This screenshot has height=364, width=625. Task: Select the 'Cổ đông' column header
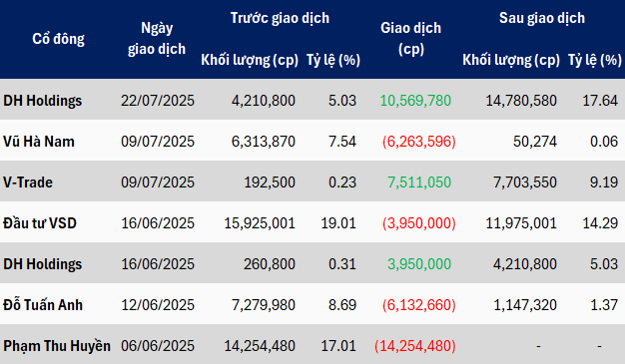click(x=58, y=39)
